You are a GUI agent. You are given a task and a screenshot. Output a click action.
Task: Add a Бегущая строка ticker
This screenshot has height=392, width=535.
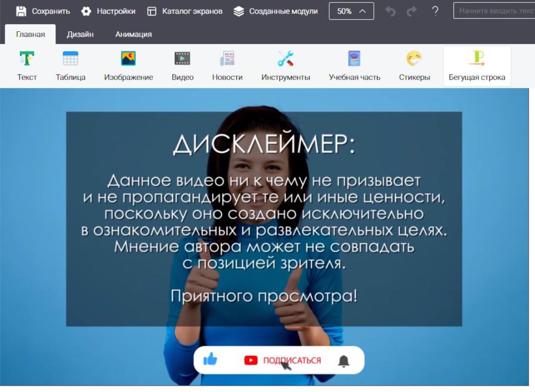coord(477,66)
